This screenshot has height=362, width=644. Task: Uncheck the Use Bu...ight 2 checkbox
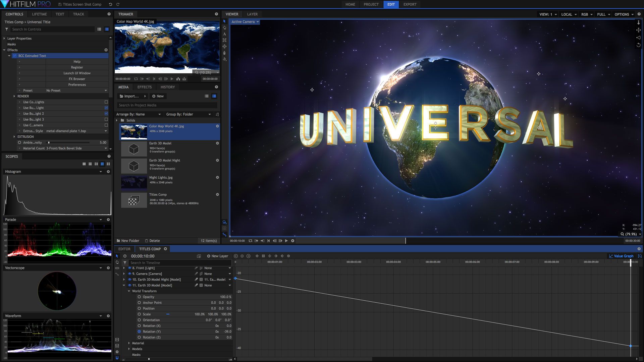(x=106, y=114)
